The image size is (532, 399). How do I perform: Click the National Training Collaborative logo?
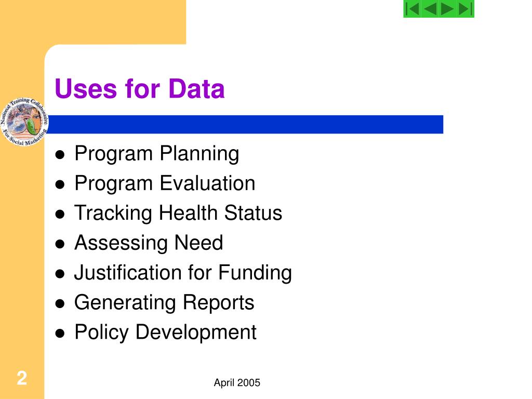click(x=24, y=122)
